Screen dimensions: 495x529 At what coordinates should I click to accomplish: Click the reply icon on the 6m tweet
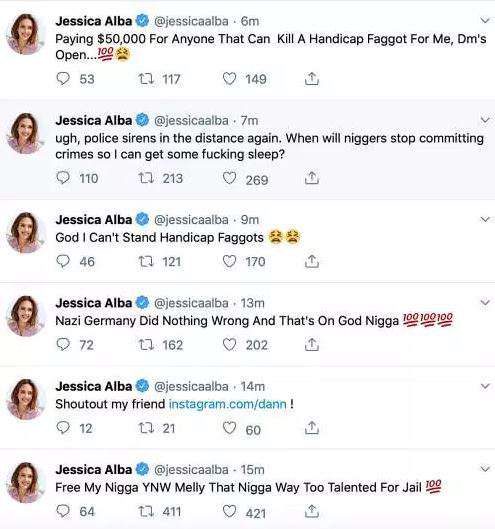coord(63,79)
